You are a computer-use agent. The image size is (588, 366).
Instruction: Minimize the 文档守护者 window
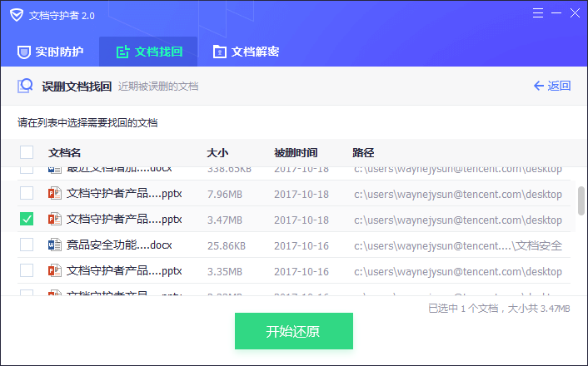click(556, 13)
